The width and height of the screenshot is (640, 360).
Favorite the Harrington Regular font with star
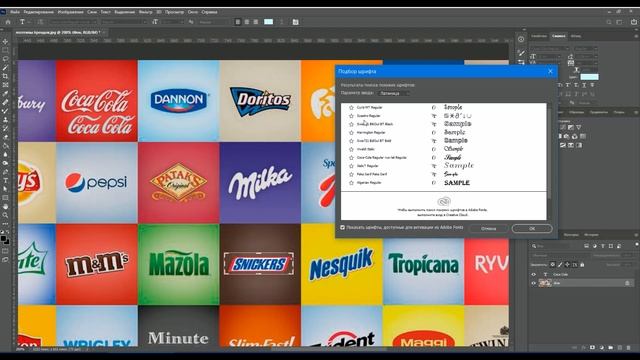coord(351,132)
